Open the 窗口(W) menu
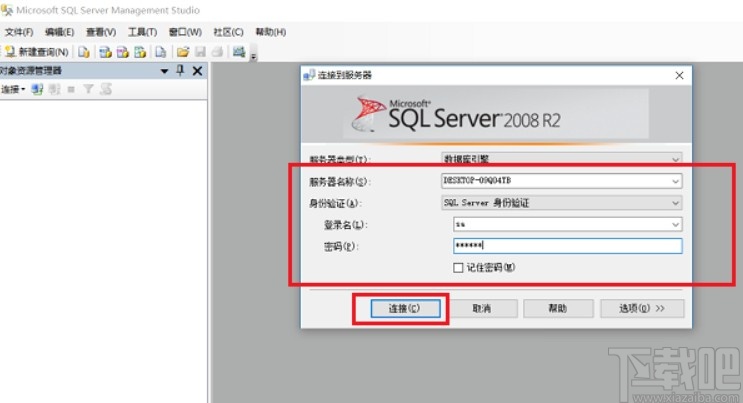Viewport: 743px width, 403px height. 185,32
